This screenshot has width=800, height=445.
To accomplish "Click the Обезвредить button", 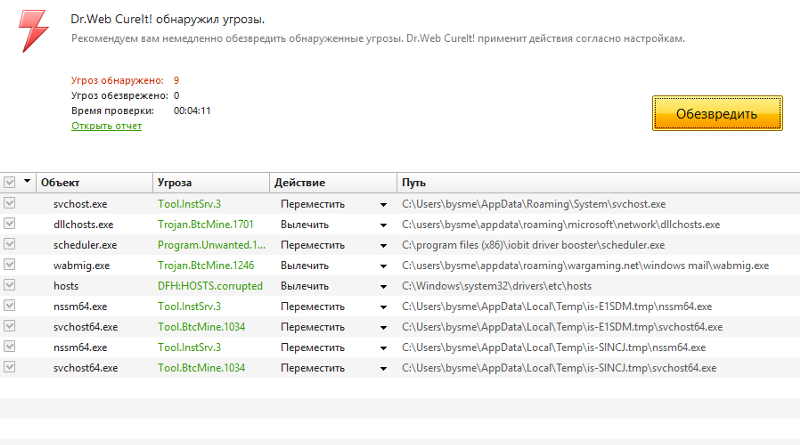I will pos(717,113).
